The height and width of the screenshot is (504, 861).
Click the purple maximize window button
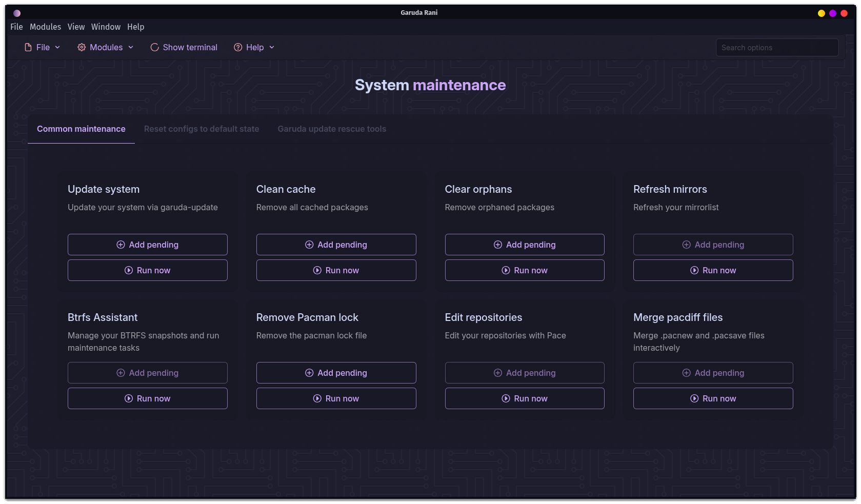pos(833,13)
